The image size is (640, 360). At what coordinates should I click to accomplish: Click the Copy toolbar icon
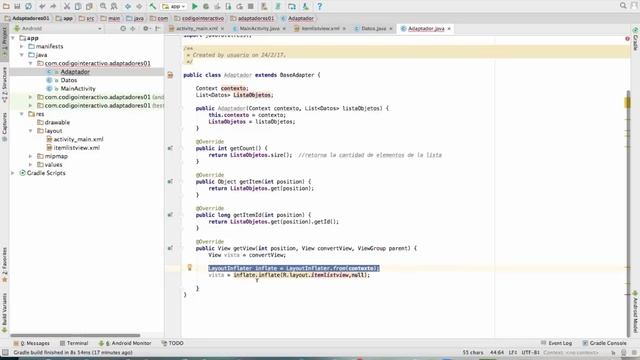click(x=78, y=6)
